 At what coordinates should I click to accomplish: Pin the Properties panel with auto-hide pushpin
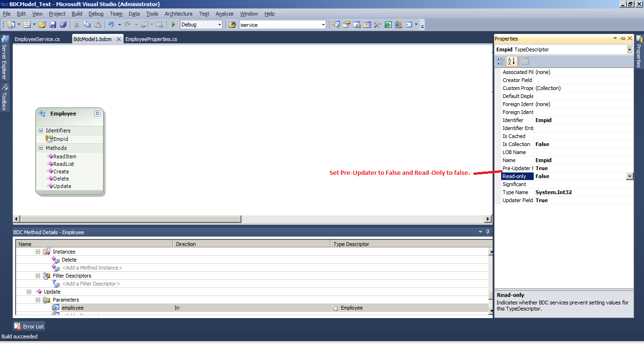click(622, 39)
